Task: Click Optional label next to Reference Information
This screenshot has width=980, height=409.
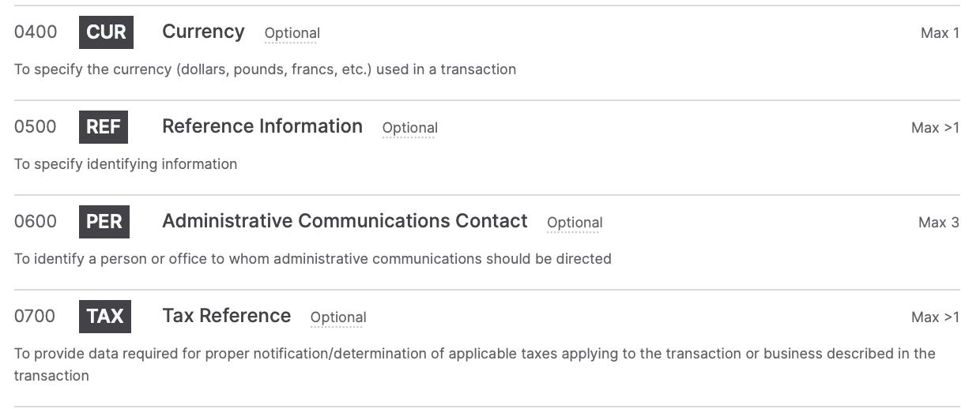Action: [x=410, y=128]
